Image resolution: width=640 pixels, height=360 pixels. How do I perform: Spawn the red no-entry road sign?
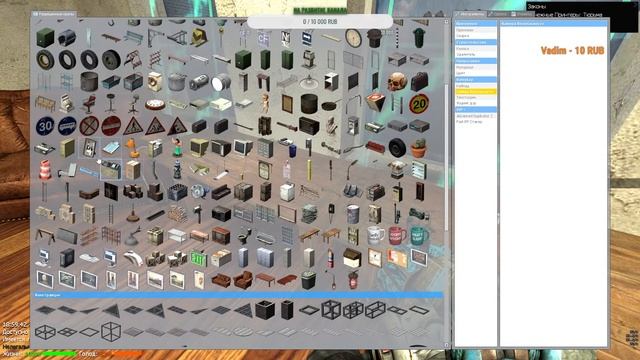click(x=111, y=126)
